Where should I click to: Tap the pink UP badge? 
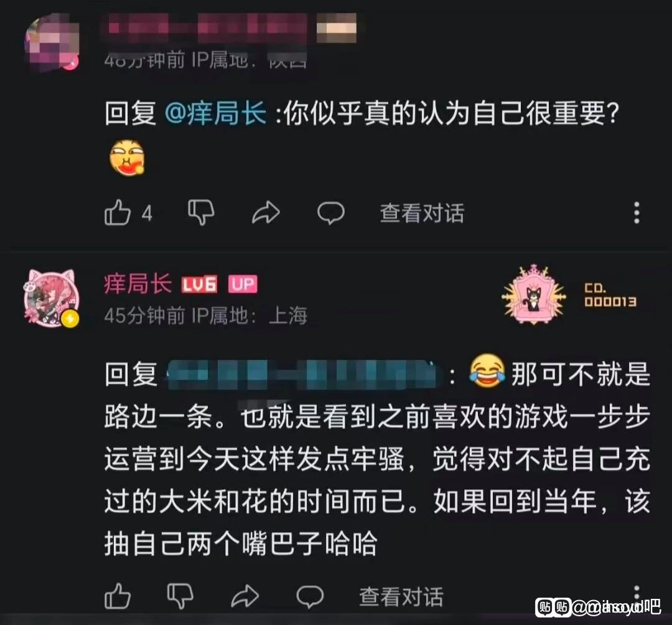243,284
